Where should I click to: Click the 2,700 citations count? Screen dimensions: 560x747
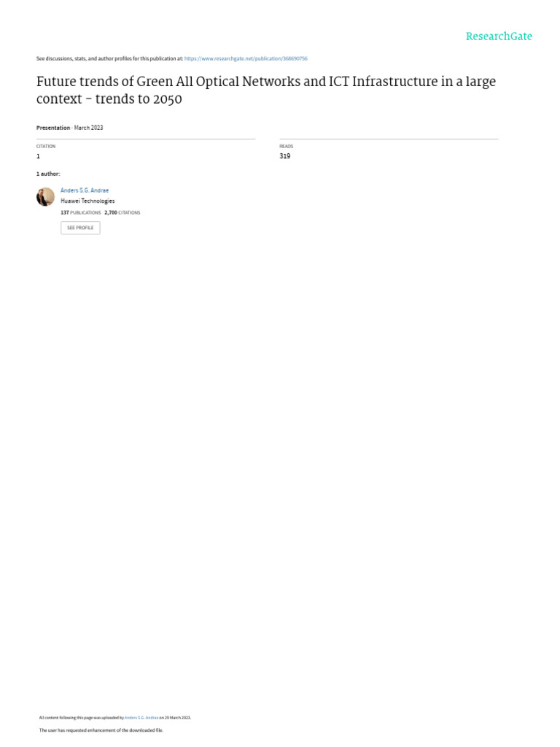(x=122, y=212)
